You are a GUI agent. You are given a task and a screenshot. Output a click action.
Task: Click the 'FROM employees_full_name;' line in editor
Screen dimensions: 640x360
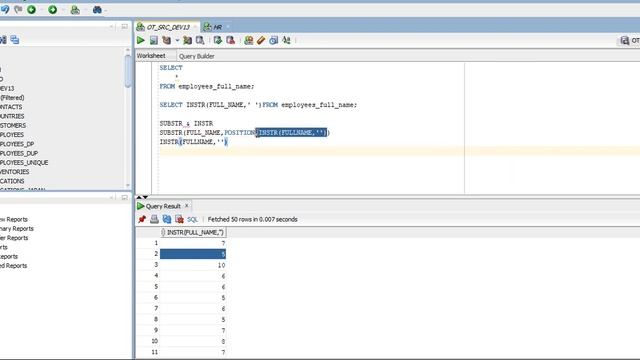207,87
